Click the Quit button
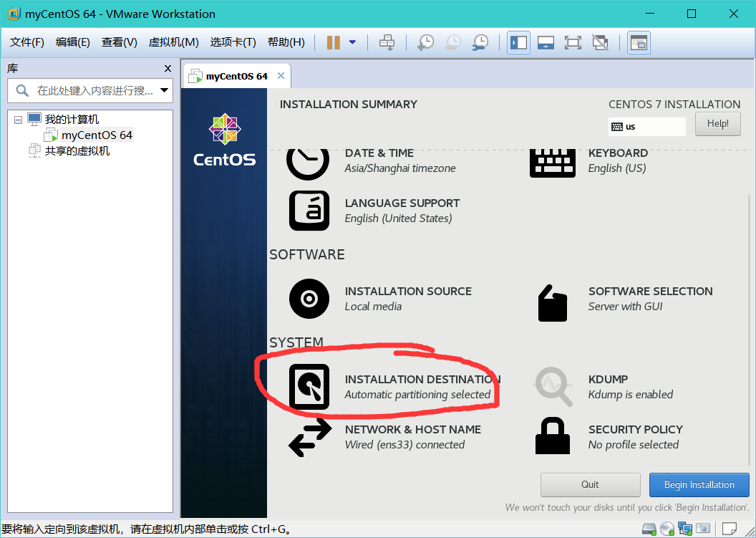This screenshot has height=538, width=756. pyautogui.click(x=590, y=484)
